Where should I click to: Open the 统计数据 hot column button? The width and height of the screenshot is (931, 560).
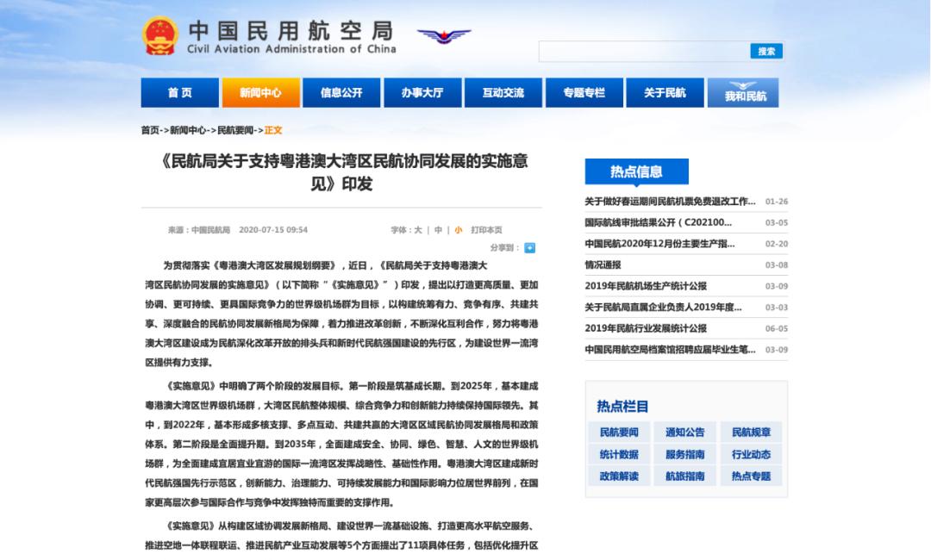619,454
